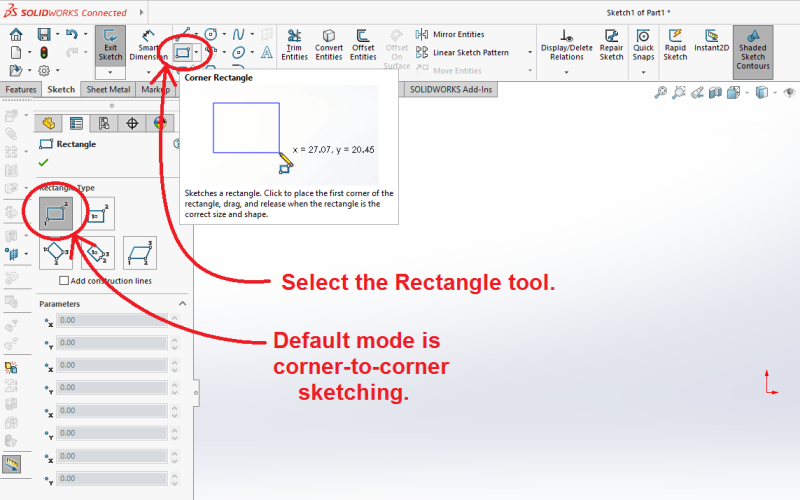Click the Open file icon
The width and height of the screenshot is (800, 500).
point(16,70)
